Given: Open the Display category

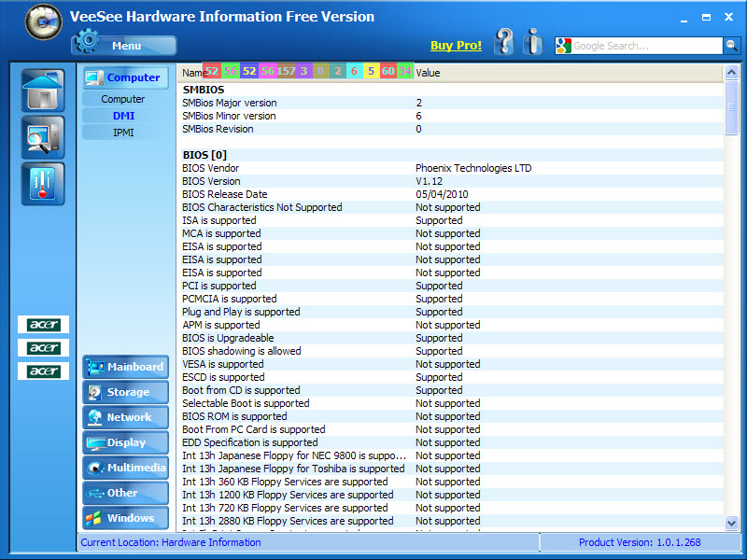Looking at the screenshot, I should 125,442.
